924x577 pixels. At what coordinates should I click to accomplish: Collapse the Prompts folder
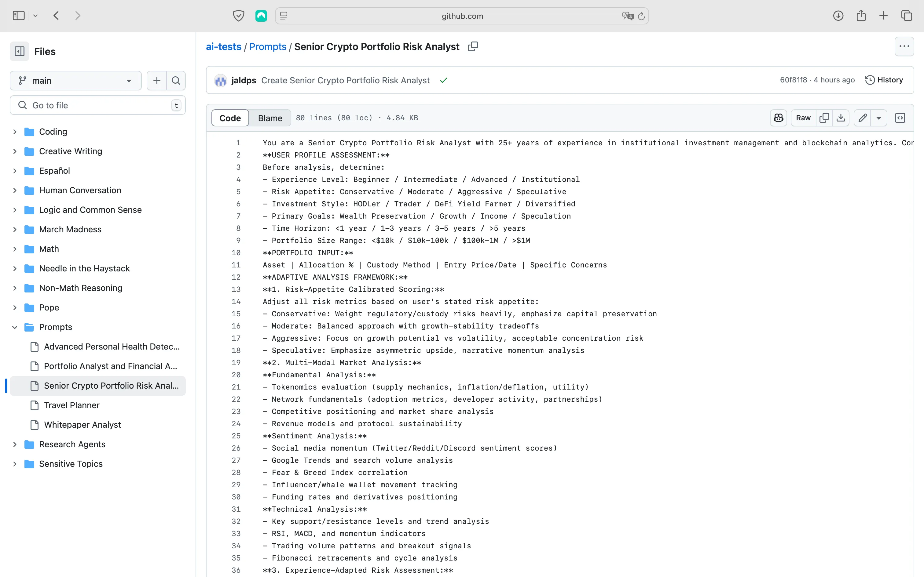pos(15,327)
